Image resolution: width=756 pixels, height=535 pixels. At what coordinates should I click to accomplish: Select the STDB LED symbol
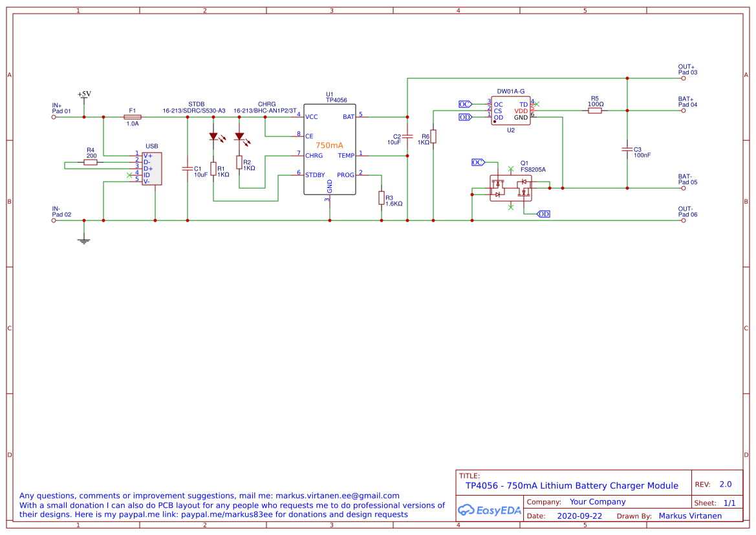tap(215, 137)
